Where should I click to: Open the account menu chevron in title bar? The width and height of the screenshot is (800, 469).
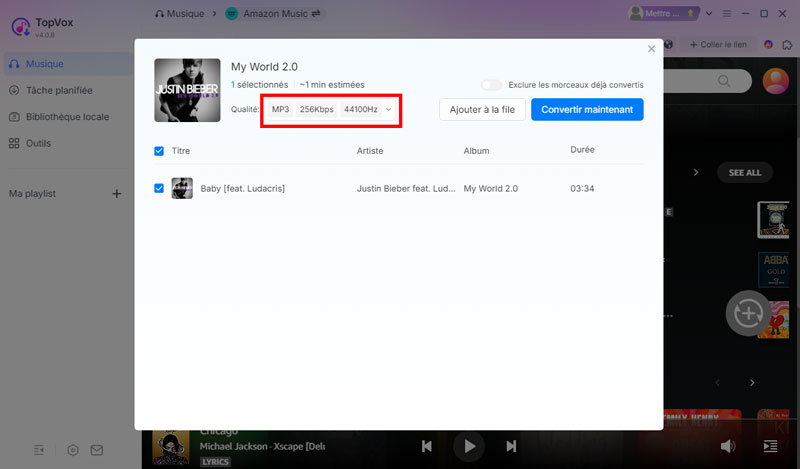tap(709, 14)
